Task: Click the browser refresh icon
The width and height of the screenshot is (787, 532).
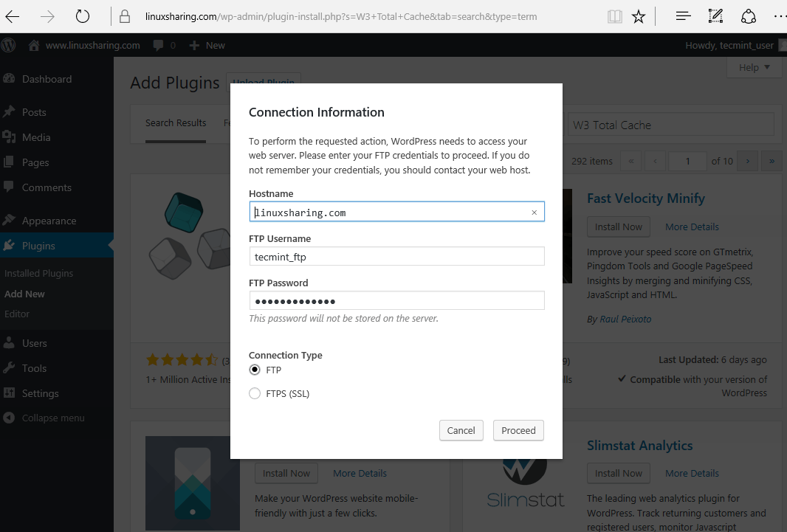Action: click(83, 16)
